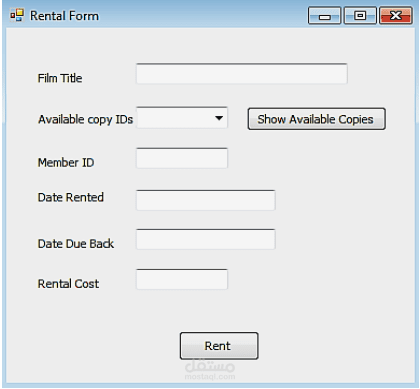Click the Show Available Copies button
The width and height of the screenshot is (420, 389).
(317, 119)
